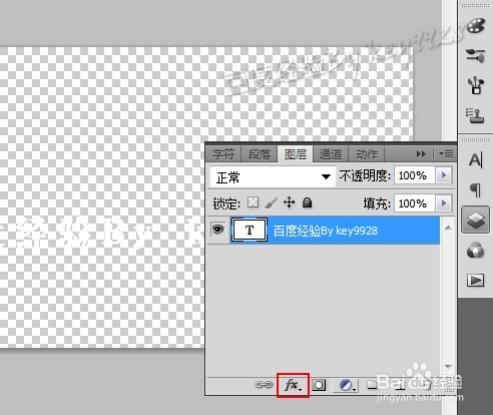Open the Character panel icon in dock

[475, 160]
